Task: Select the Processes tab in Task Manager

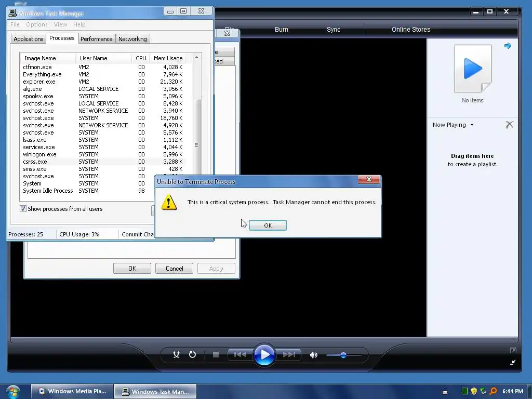Action: pos(62,38)
